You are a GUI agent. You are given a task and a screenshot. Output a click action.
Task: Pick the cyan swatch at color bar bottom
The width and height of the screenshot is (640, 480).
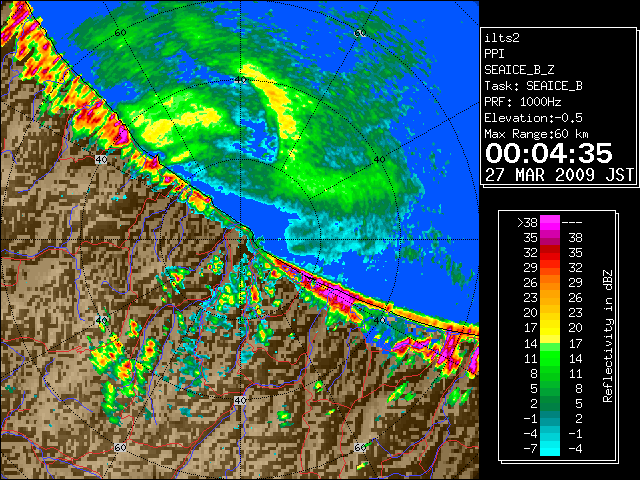click(x=550, y=449)
